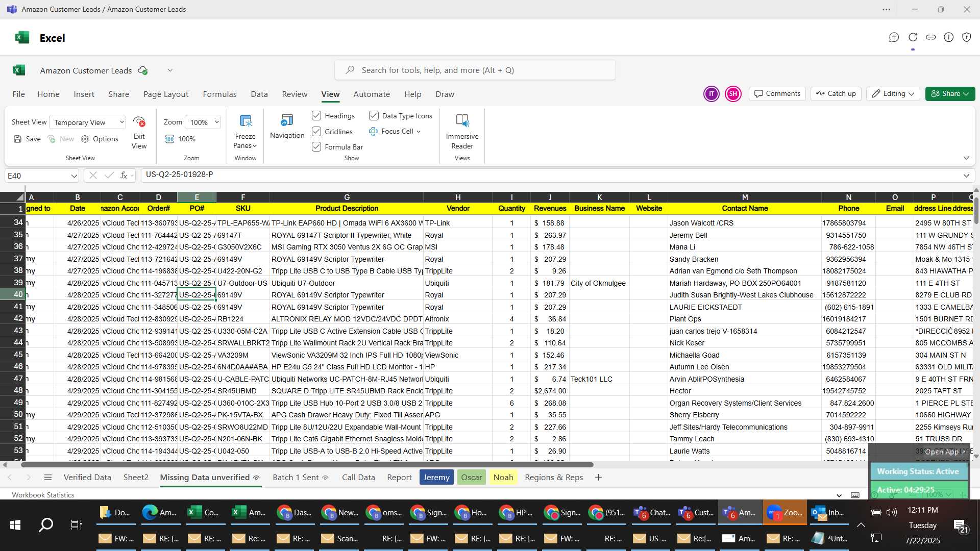Screen dimensions: 980x551
Task: Click the reload tab icon
Action: [x=913, y=37]
